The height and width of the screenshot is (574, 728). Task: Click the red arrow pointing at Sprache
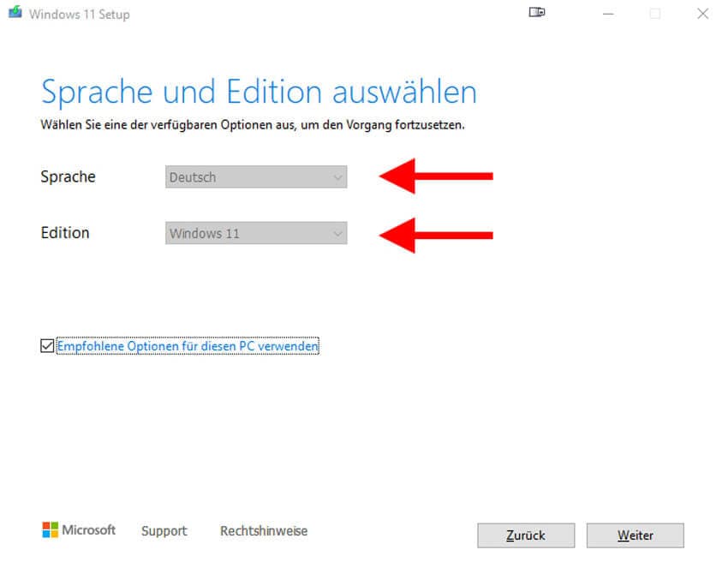436,176
